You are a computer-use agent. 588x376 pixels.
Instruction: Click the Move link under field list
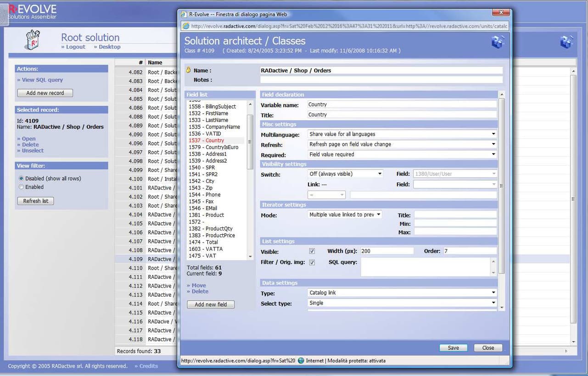[196, 285]
